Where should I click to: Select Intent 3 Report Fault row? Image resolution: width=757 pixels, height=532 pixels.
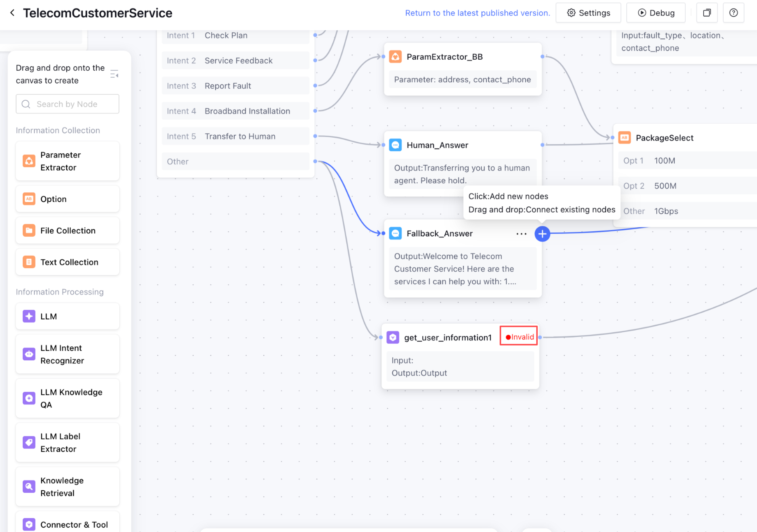(235, 86)
